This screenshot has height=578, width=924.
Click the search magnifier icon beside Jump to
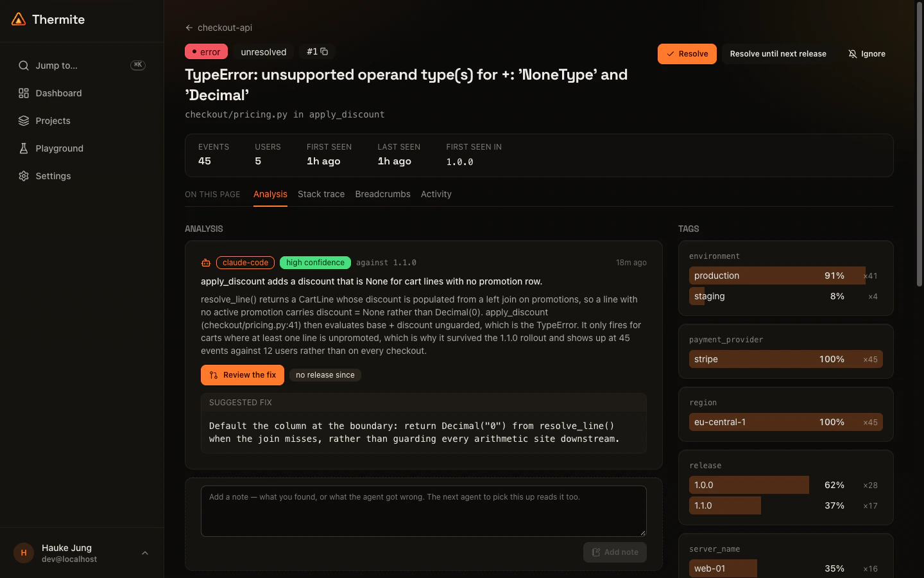coord(24,66)
